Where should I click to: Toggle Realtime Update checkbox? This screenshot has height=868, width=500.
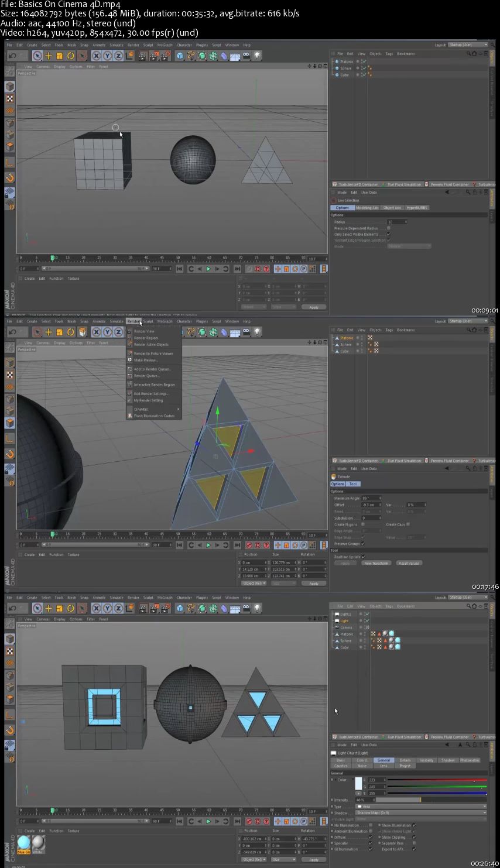364,557
